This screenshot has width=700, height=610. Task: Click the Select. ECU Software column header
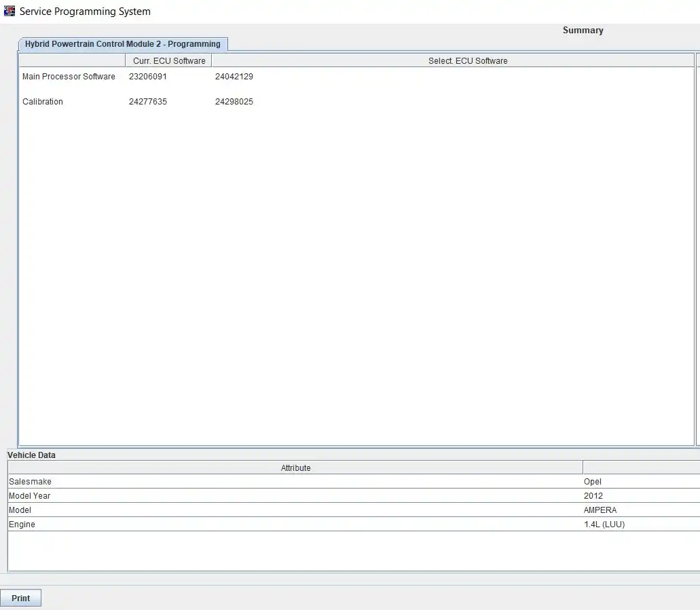(x=467, y=61)
